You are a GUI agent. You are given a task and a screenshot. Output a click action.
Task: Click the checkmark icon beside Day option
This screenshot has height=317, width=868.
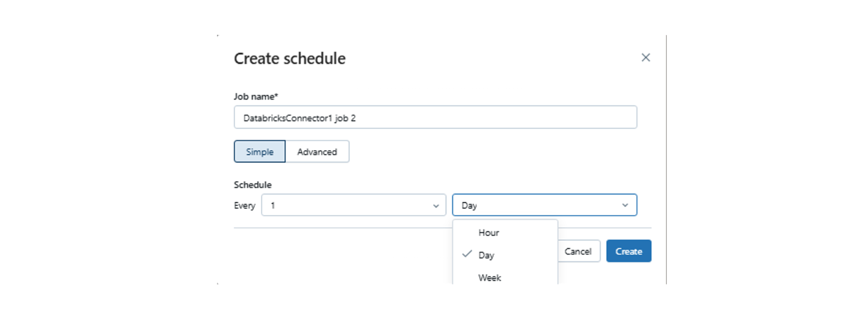click(467, 254)
